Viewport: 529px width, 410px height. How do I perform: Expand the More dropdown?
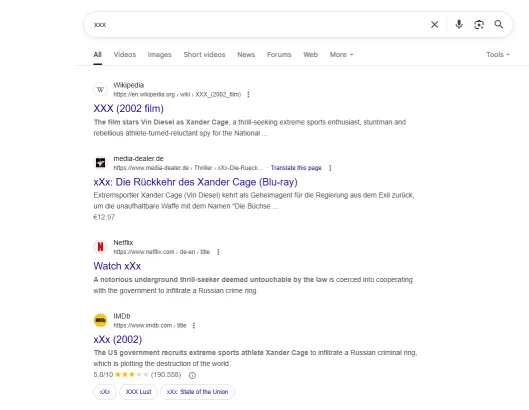point(341,55)
